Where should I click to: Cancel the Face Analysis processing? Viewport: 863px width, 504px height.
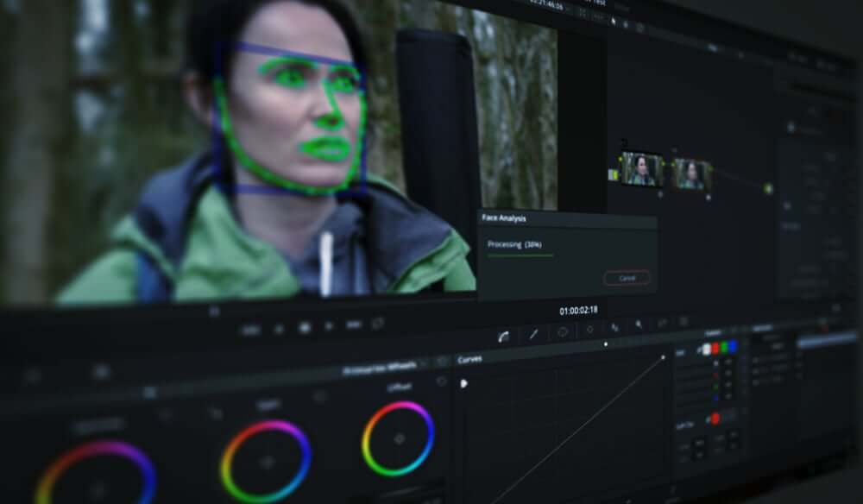tap(627, 278)
